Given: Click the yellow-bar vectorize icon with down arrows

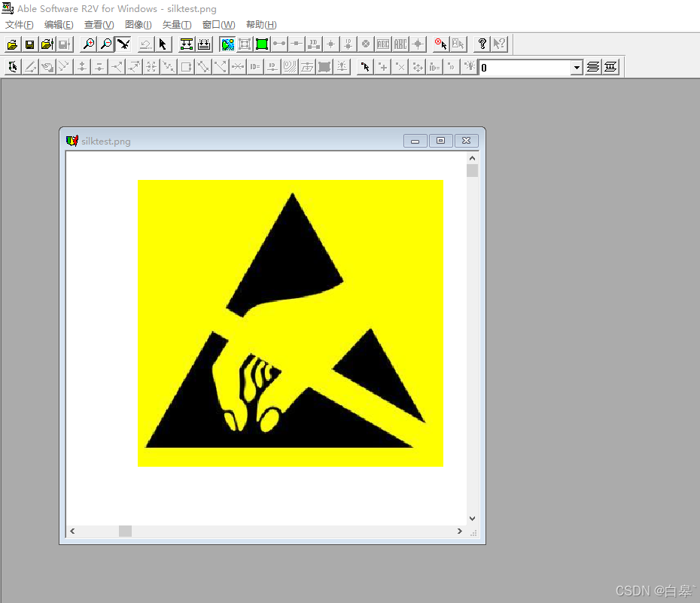Looking at the screenshot, I should click(186, 44).
